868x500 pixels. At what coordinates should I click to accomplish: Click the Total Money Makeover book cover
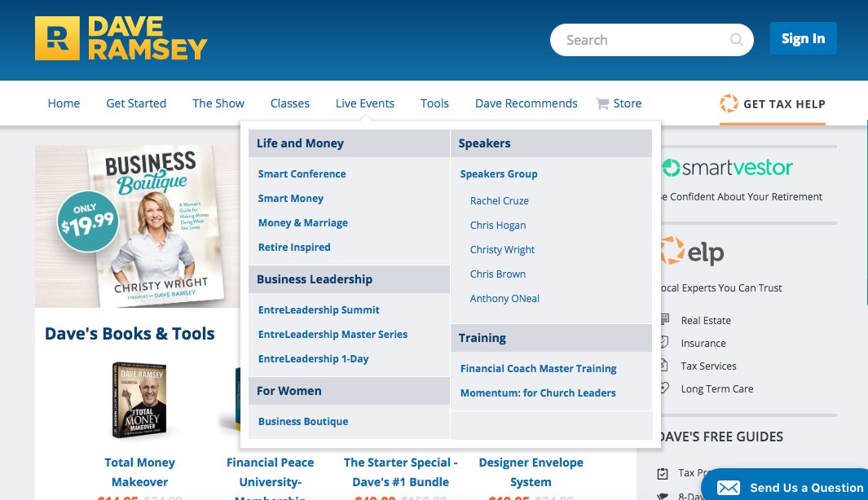click(x=139, y=401)
